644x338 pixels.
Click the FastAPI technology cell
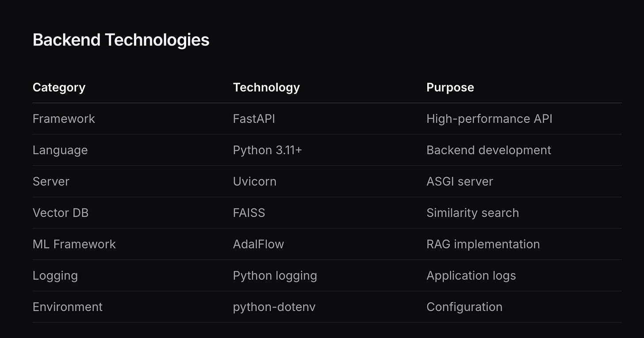(x=254, y=119)
